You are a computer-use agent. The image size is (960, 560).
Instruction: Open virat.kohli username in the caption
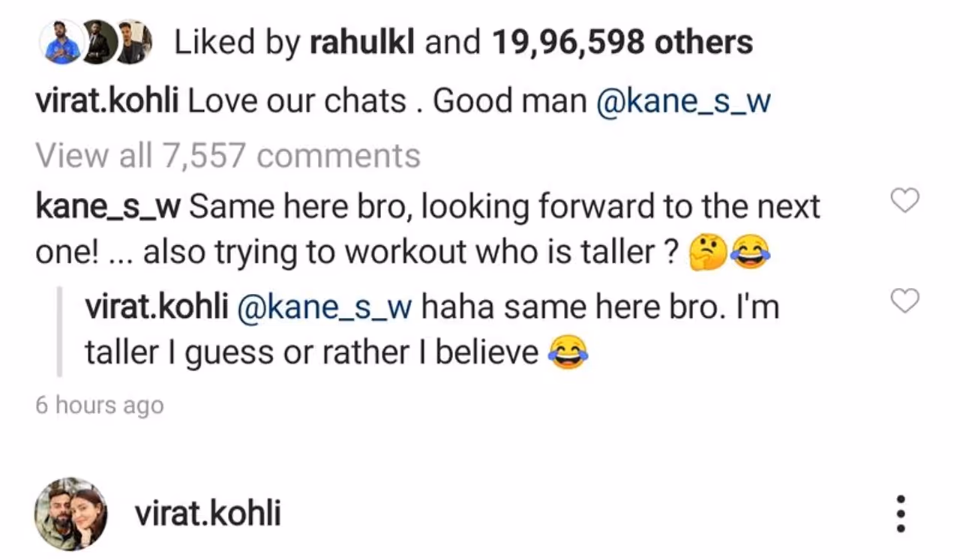coord(106,101)
